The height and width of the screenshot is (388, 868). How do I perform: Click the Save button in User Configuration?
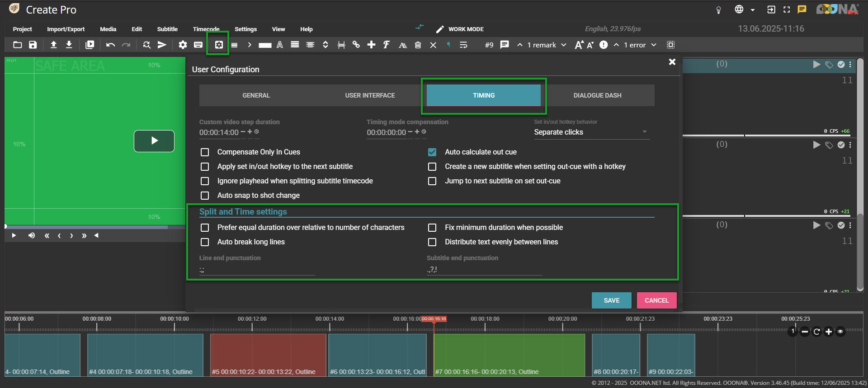611,300
